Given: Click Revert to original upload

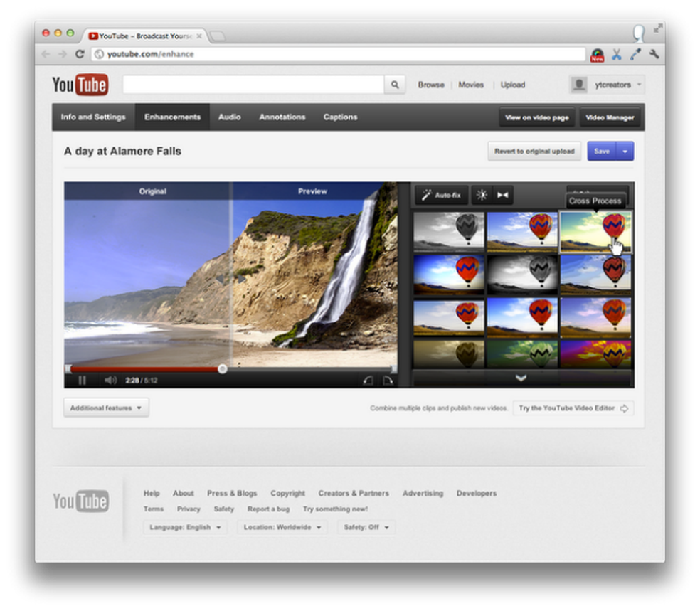Looking at the screenshot, I should point(534,151).
